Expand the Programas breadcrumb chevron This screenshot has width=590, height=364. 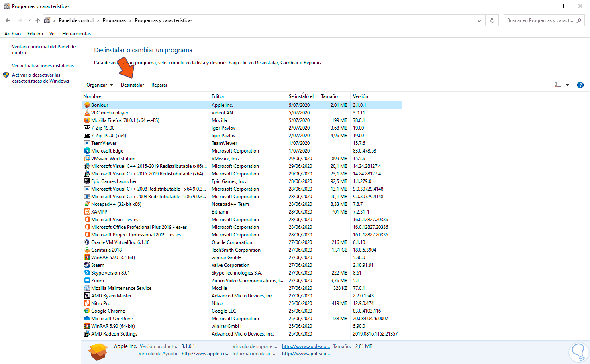[130, 20]
